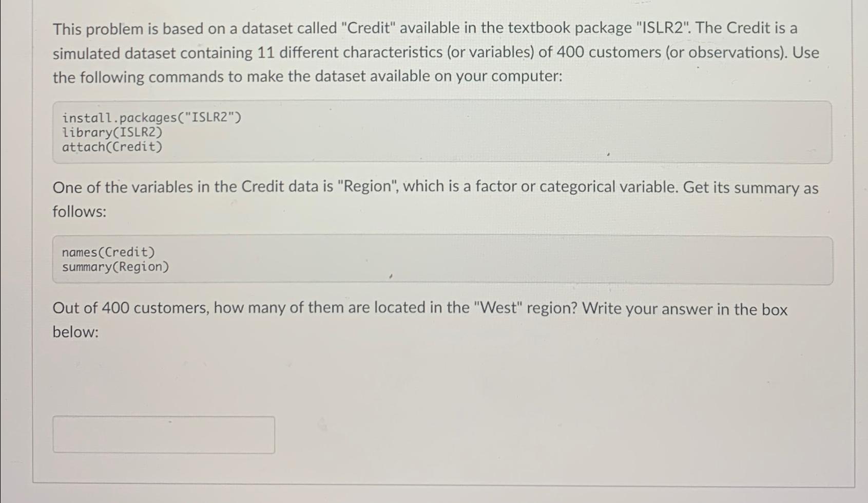868x503 pixels.
Task: Click the library(ISLR2) line of code
Action: click(x=112, y=132)
